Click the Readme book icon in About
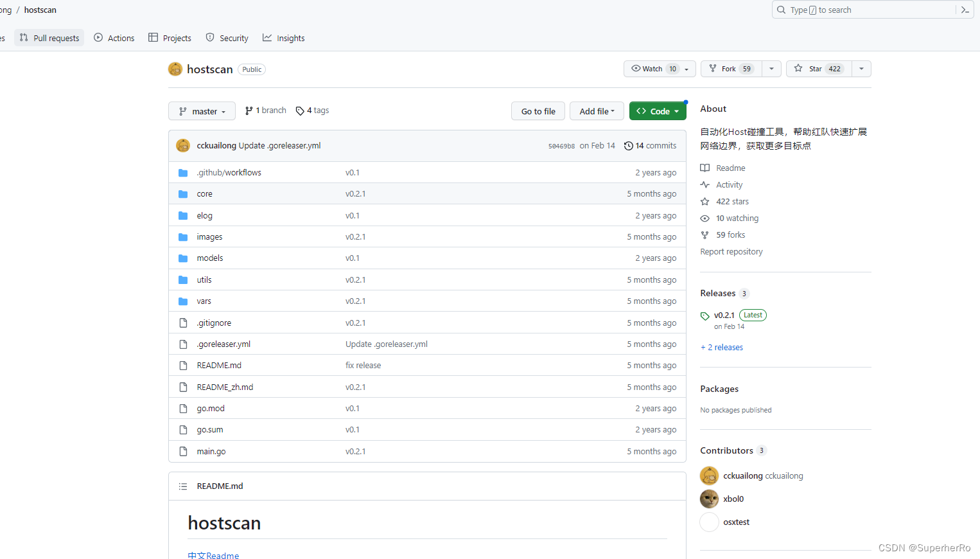 [x=705, y=168]
